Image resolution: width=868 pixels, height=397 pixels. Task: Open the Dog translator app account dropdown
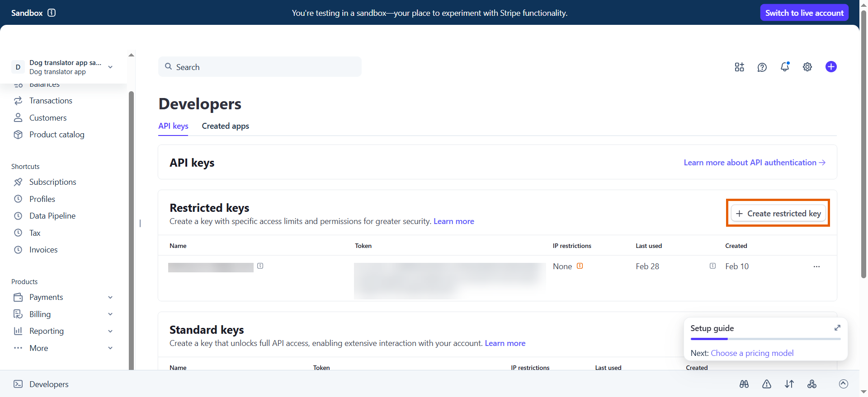[x=62, y=67]
